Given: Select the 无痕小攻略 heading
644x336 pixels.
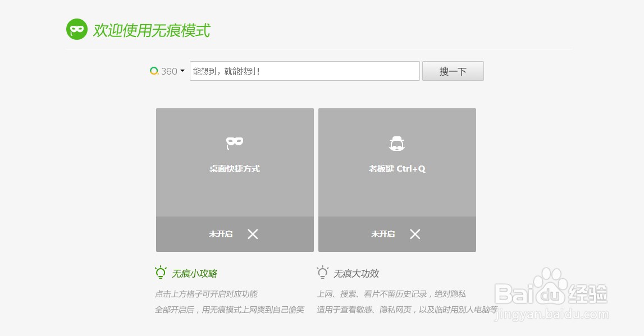Looking at the screenshot, I should pyautogui.click(x=194, y=274).
